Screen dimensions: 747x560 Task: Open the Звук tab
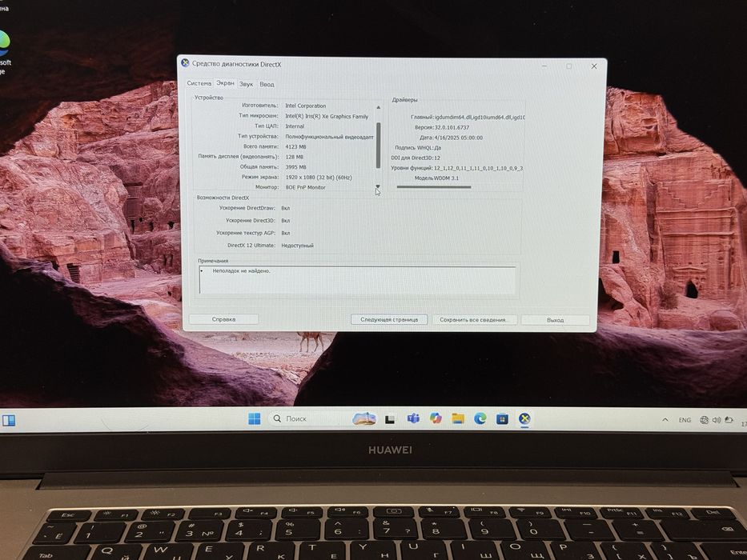point(247,84)
